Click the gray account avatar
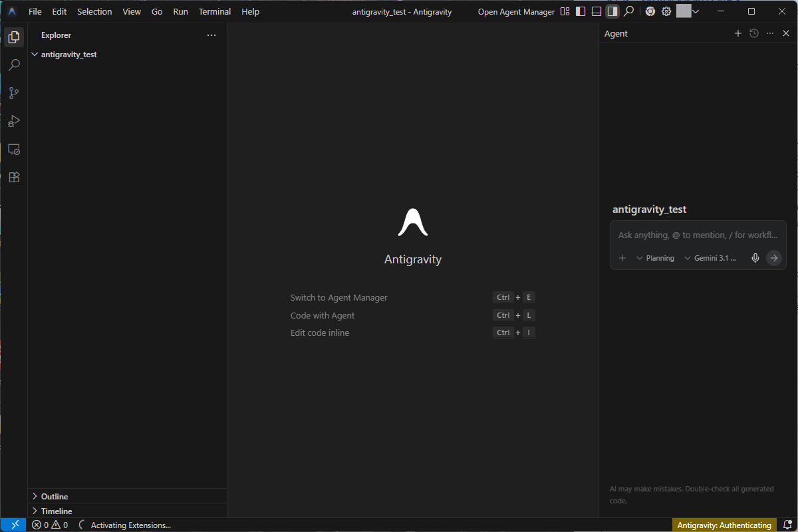Image resolution: width=798 pixels, height=532 pixels. click(684, 11)
